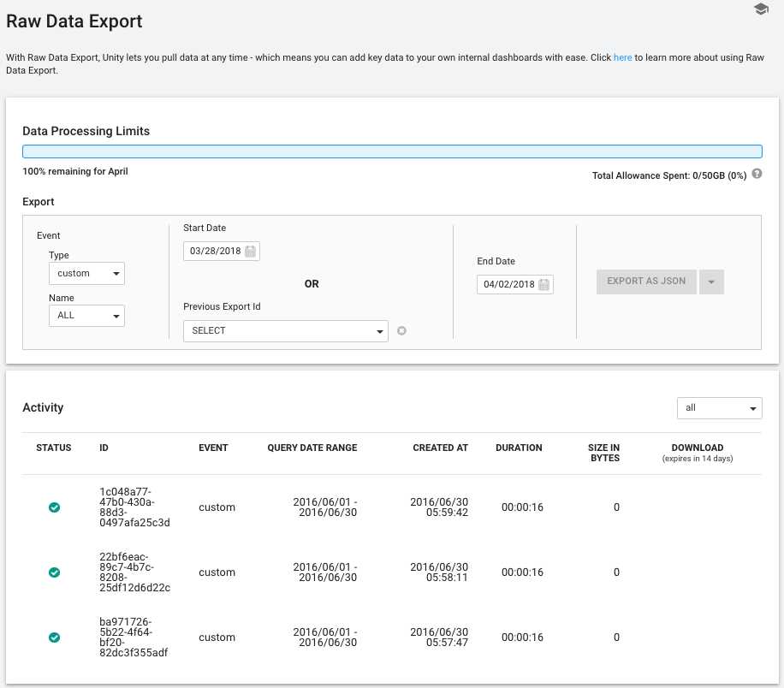Open the Previous Export Id SELECT dropdown
This screenshot has width=784, height=688.
pos(285,330)
